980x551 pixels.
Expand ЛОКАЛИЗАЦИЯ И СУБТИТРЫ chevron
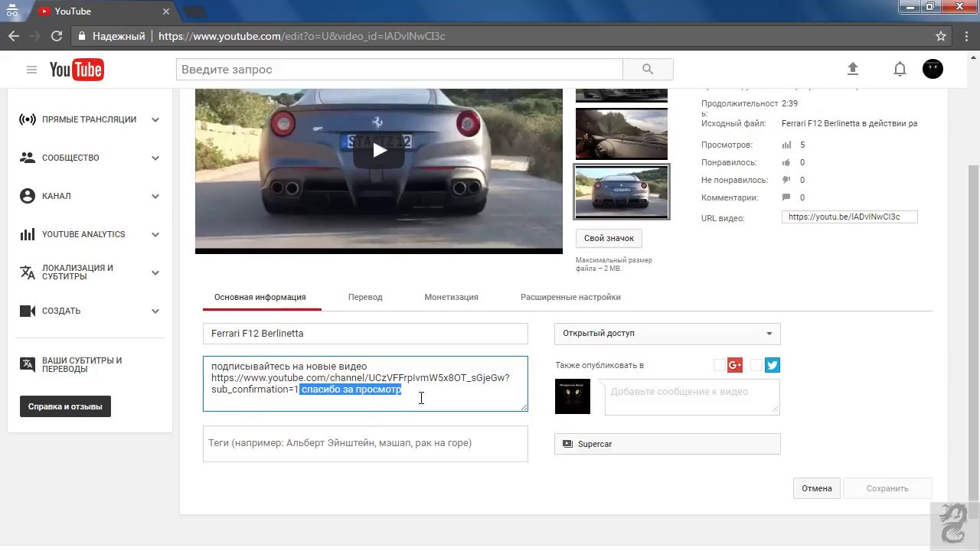coord(155,272)
